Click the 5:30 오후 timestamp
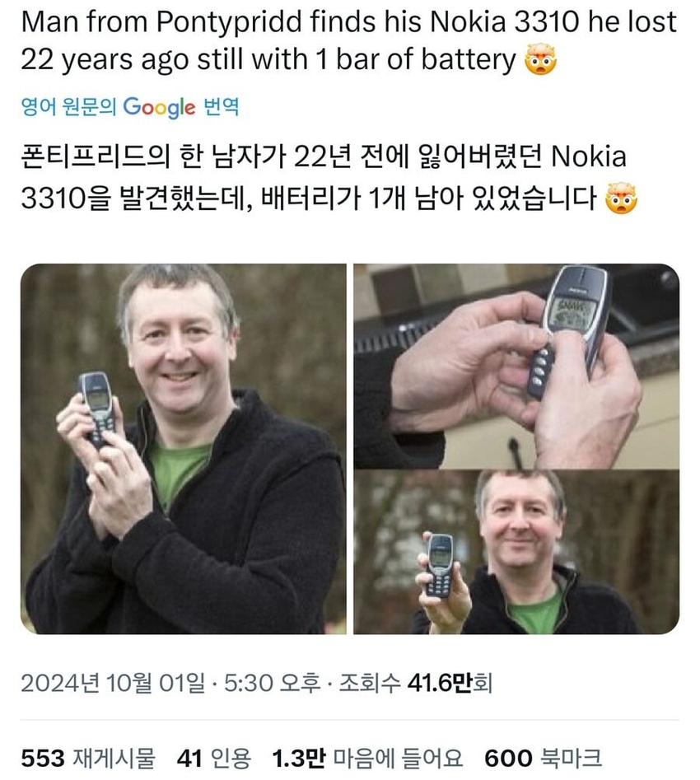Viewport: 700px width, 780px height. 272,683
